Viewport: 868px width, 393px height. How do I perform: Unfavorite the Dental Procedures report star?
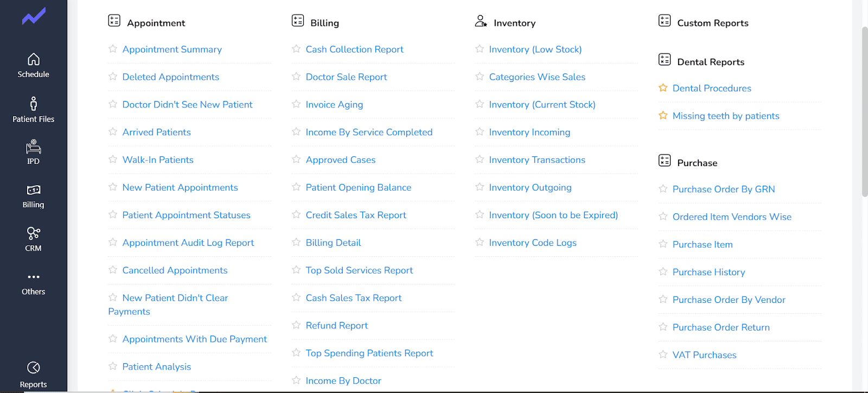(663, 88)
